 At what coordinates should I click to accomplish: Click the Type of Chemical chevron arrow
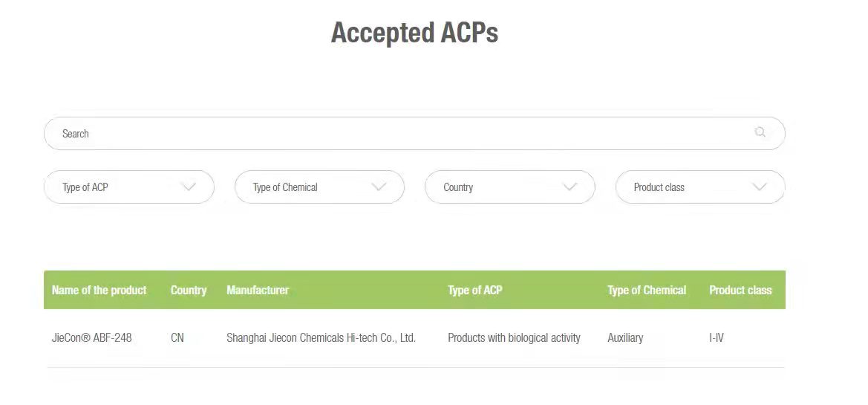tap(379, 187)
